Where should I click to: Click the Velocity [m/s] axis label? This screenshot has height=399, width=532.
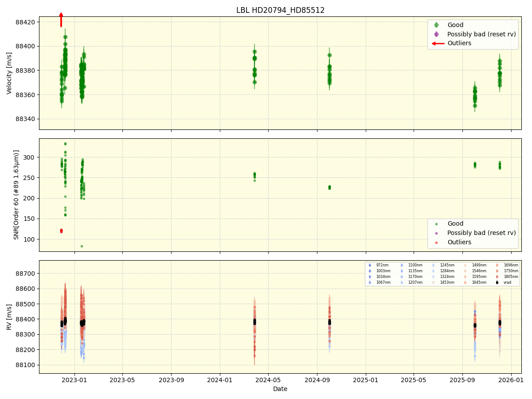(x=9, y=73)
